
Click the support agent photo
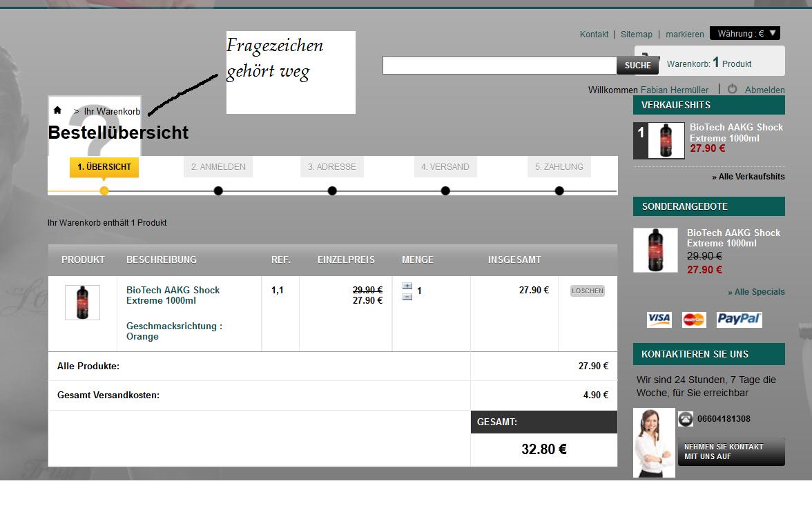(654, 442)
